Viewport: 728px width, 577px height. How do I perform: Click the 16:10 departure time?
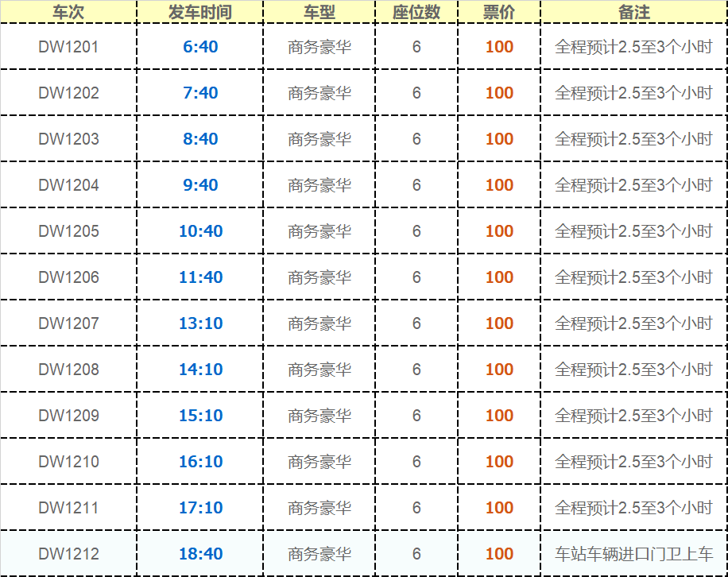click(200, 462)
